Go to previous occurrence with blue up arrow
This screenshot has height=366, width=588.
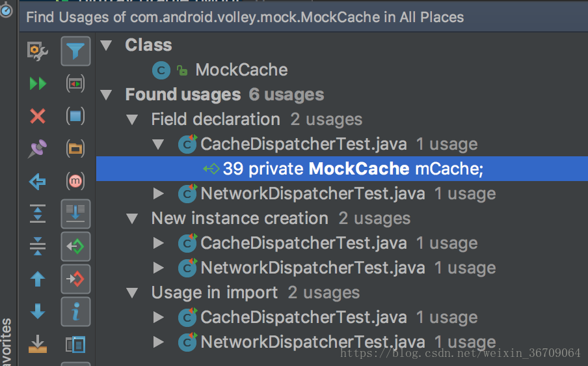[38, 279]
